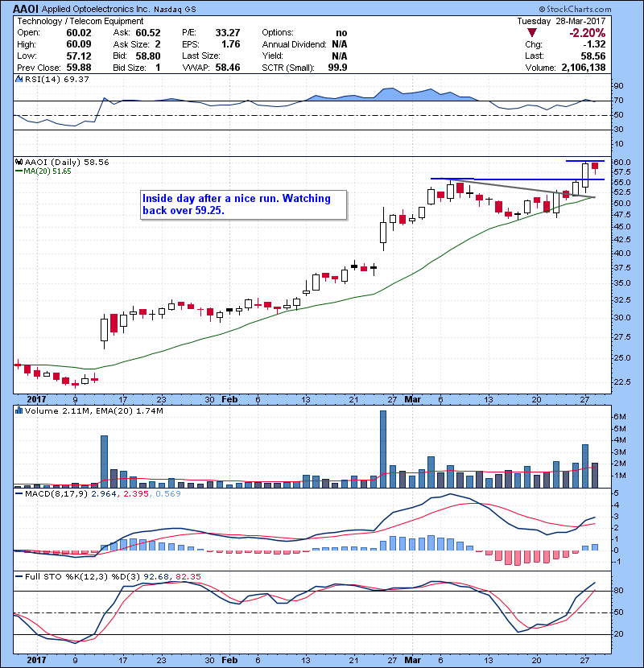Click the Technology / Telecom Equipment sector text
The height and width of the screenshot is (668, 644).
[80, 21]
